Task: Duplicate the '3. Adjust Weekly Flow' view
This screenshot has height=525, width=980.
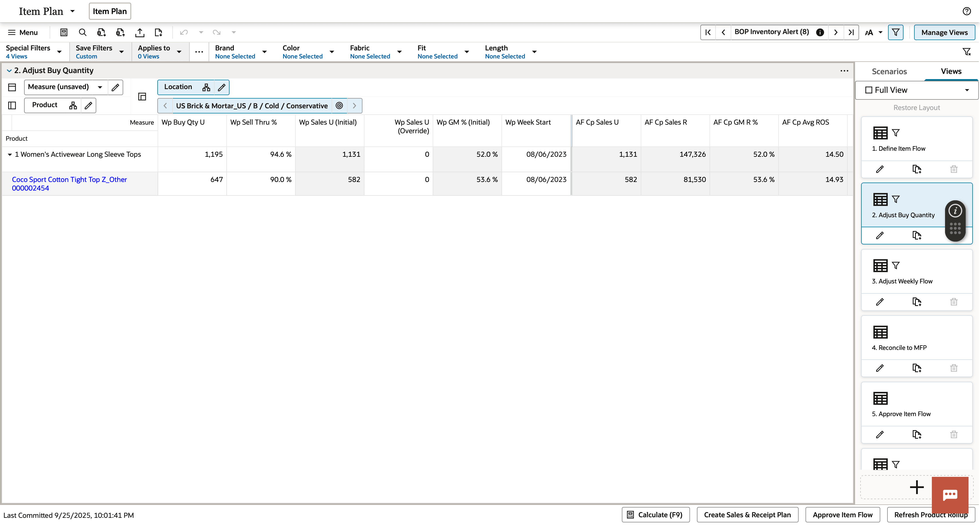Action: (917, 302)
